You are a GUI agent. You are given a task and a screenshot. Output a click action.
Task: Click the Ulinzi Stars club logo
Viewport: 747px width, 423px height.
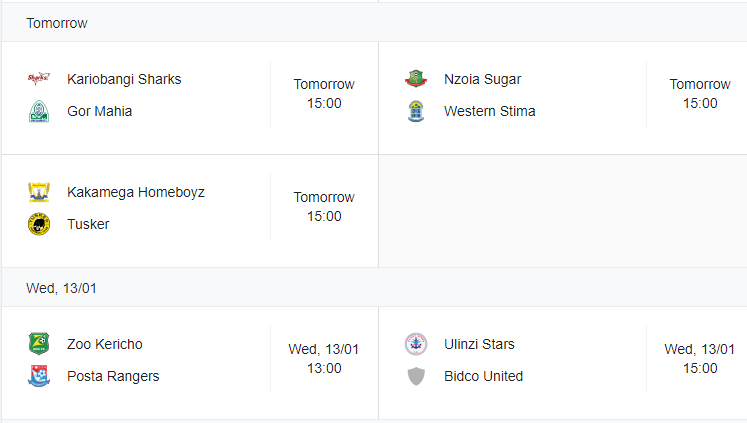tap(416, 343)
